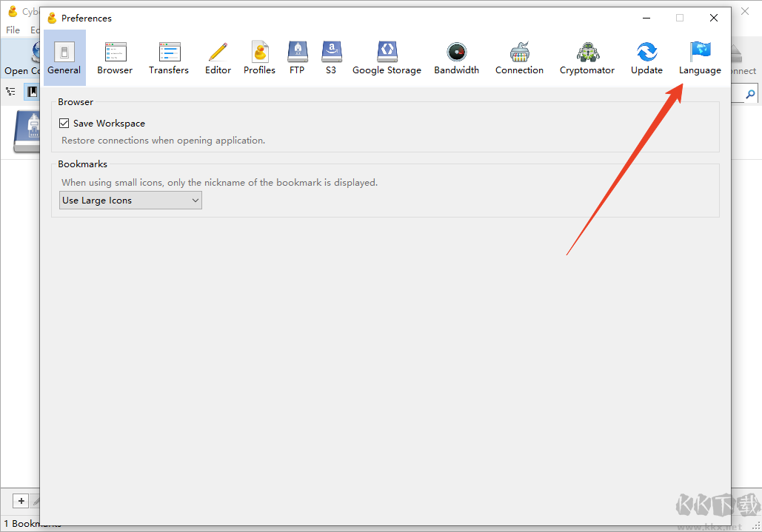Expand the Use Large Icons dropdown

(130, 201)
